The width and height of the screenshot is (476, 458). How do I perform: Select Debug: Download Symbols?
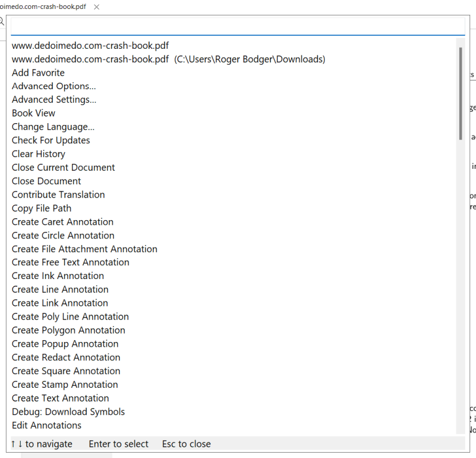tap(68, 412)
